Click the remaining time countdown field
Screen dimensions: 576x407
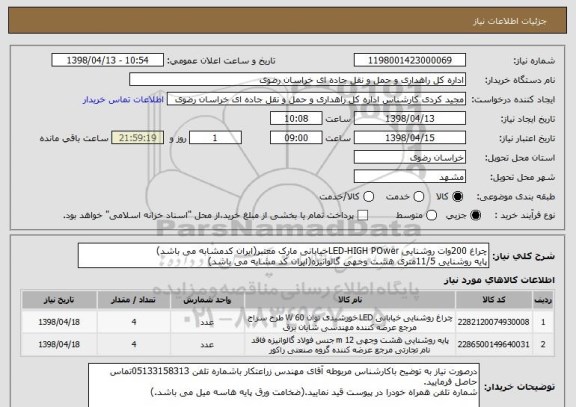pos(137,138)
